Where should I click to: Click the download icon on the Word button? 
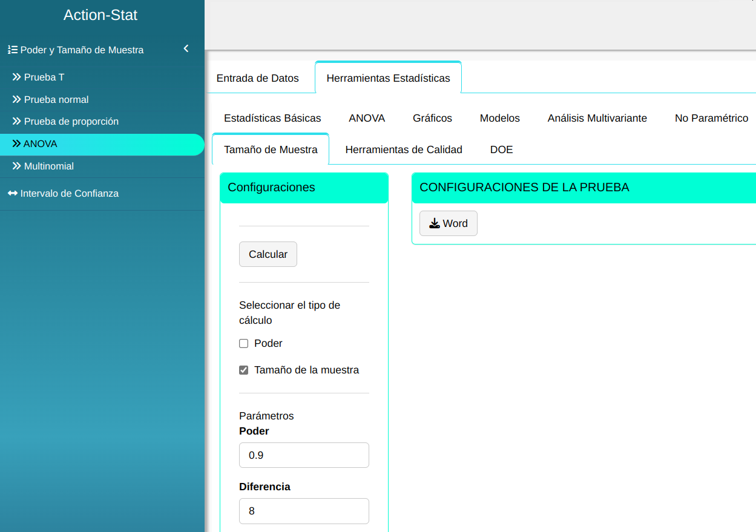click(x=434, y=223)
